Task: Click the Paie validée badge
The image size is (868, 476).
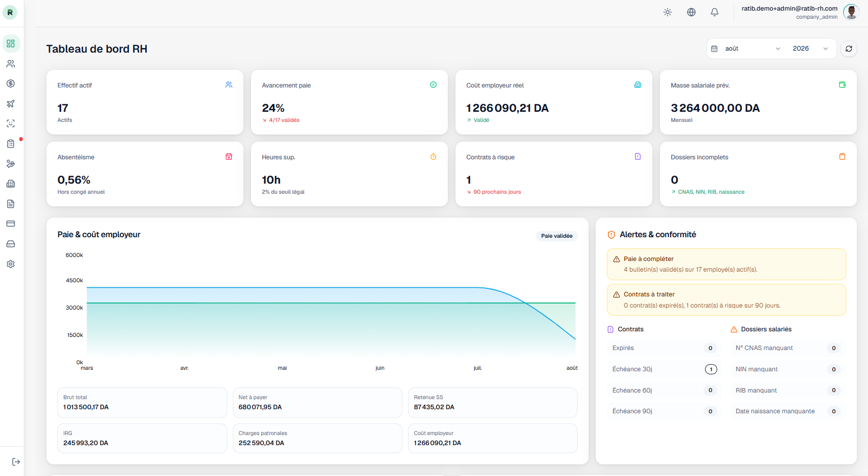Action: [x=557, y=236]
